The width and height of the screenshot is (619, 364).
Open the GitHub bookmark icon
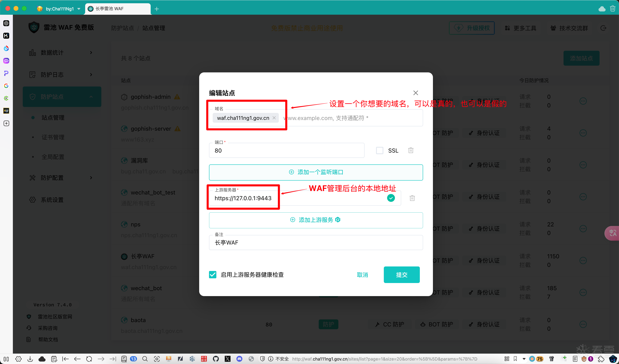pos(216,359)
